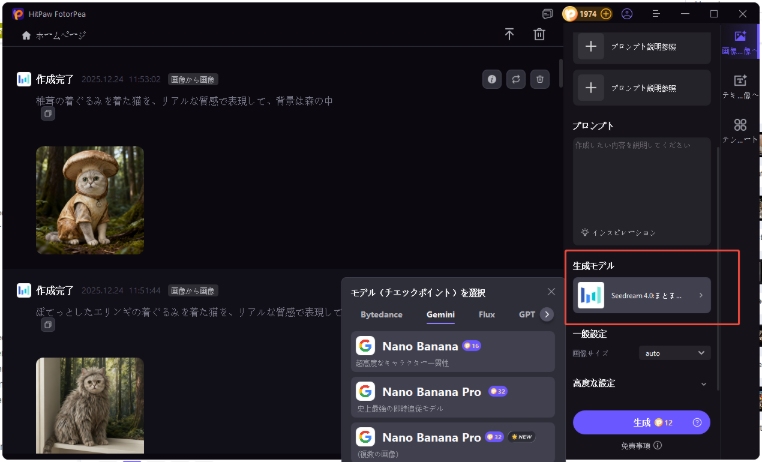
Task: Open the hamburger menu in title bar
Action: [656, 14]
